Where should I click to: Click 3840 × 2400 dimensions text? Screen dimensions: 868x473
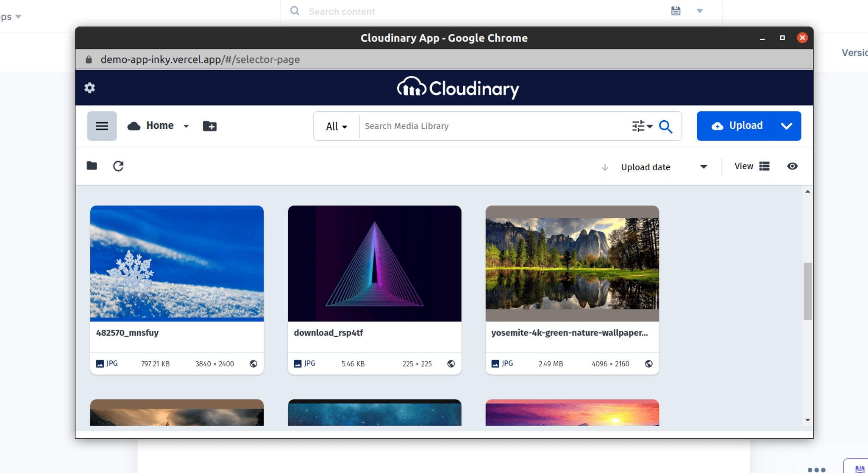coord(214,364)
